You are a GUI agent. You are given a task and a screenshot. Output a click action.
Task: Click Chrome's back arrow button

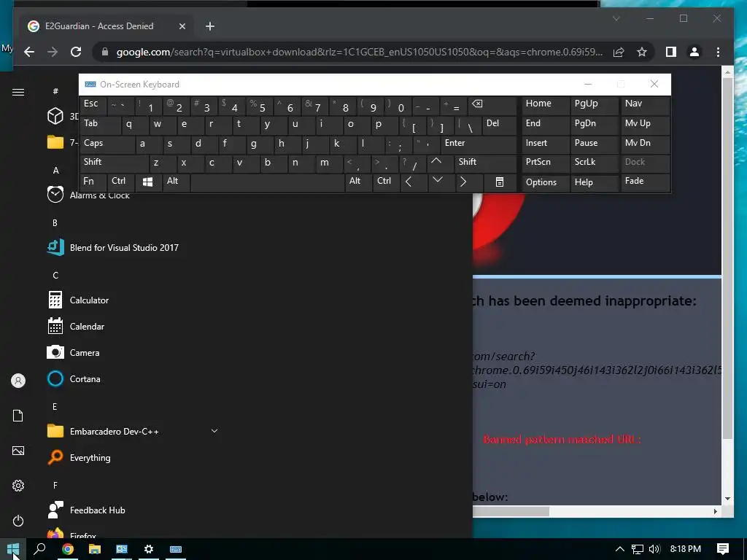click(29, 52)
